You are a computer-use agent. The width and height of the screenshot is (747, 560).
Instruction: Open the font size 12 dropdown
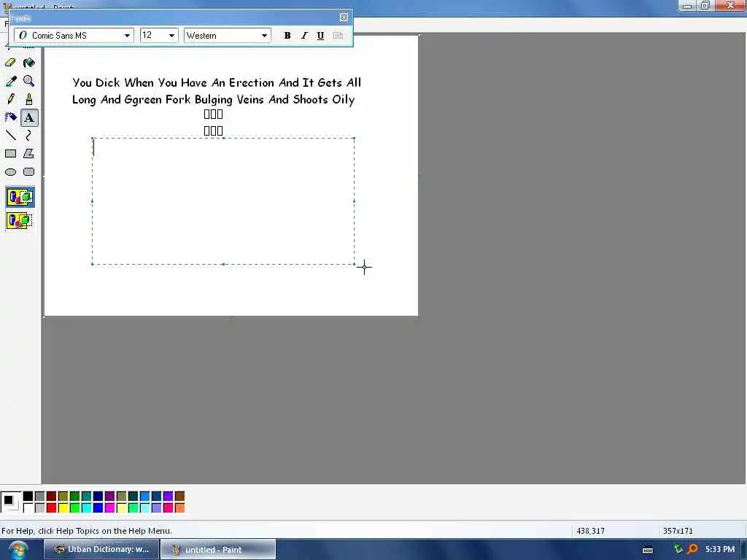coord(171,36)
